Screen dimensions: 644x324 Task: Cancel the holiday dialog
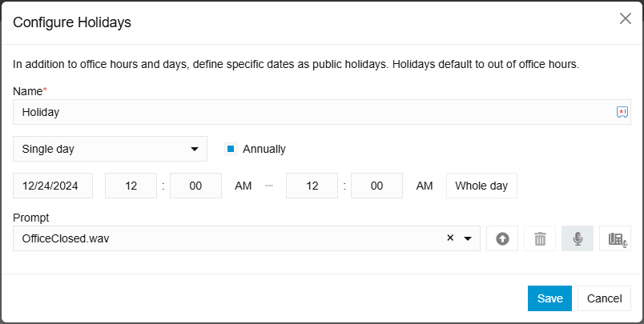[605, 298]
